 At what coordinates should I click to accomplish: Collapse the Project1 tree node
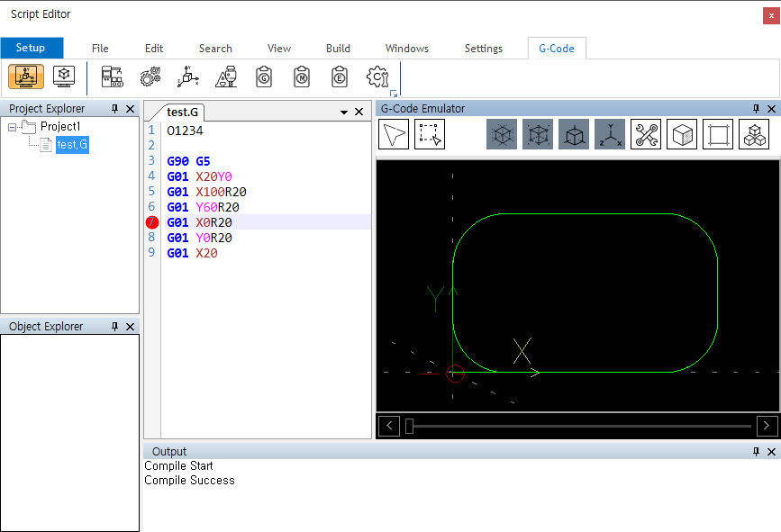point(13,127)
